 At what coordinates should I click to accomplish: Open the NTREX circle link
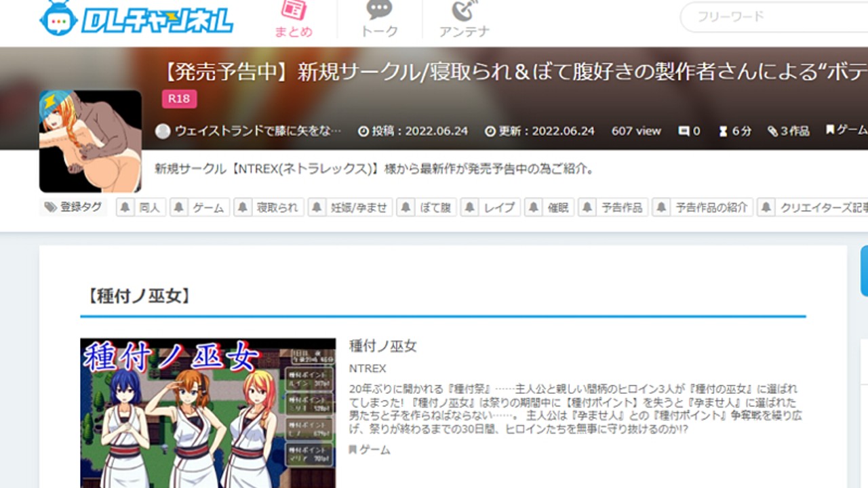pos(366,369)
